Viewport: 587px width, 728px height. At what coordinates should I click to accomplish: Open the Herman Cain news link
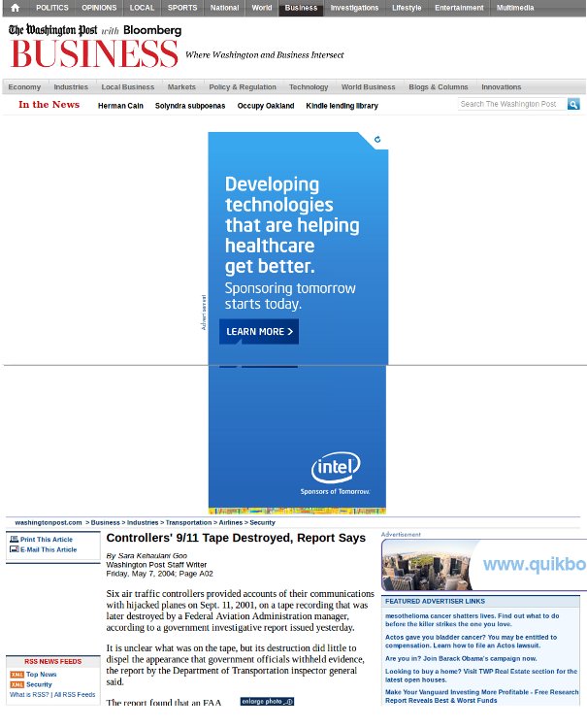pos(120,106)
